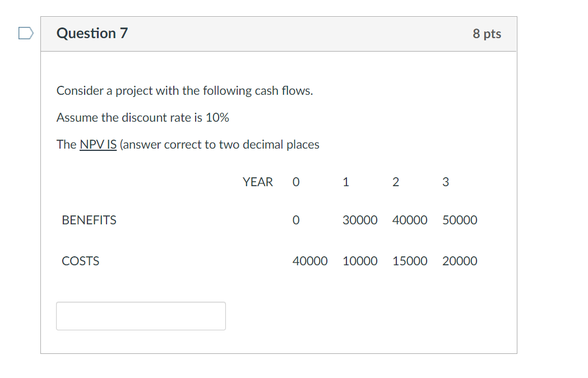Image resolution: width=588 pixels, height=378 pixels.
Task: Click the 40000 costs value
Action: point(310,261)
